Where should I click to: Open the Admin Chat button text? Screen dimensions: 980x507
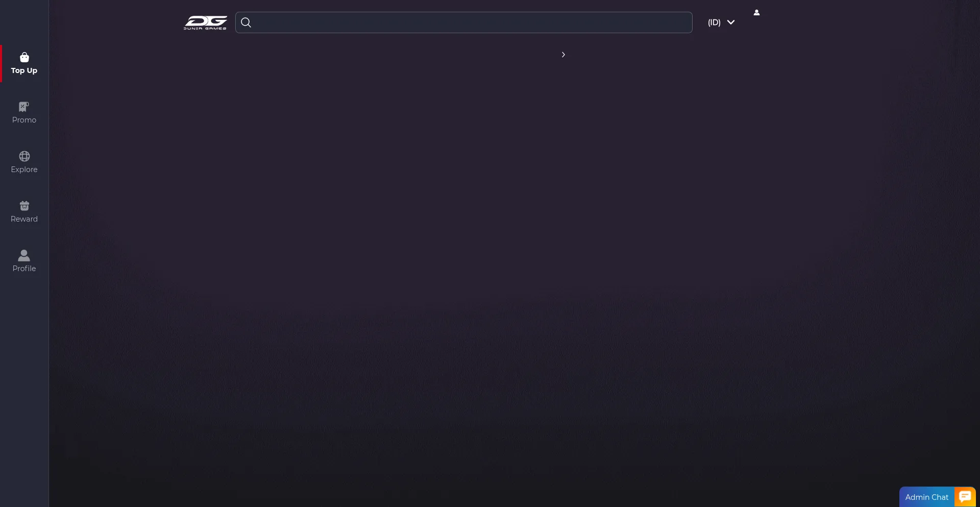click(x=926, y=497)
